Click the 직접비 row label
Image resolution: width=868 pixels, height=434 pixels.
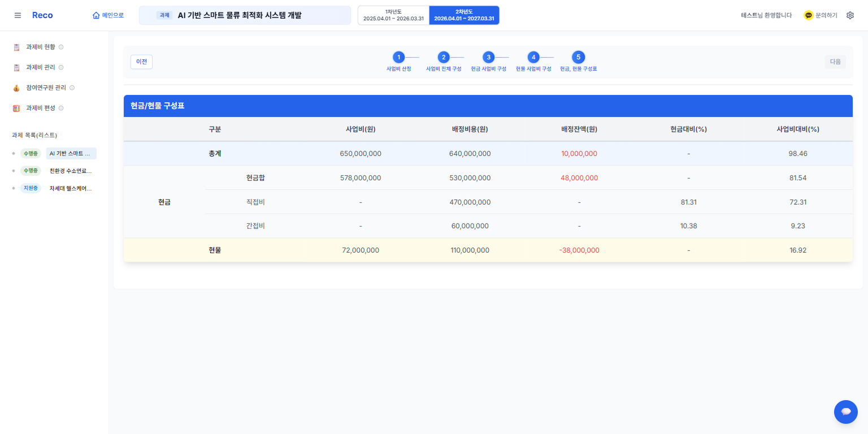(x=255, y=202)
